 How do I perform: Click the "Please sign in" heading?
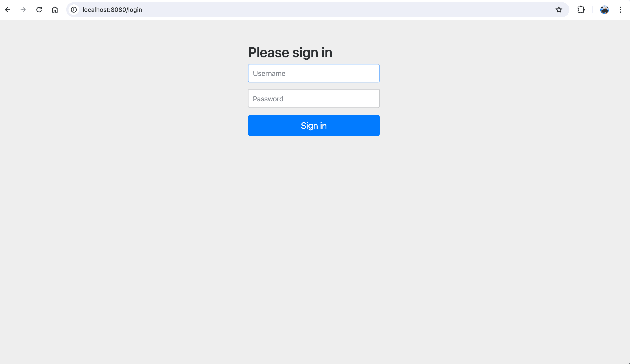click(x=290, y=53)
